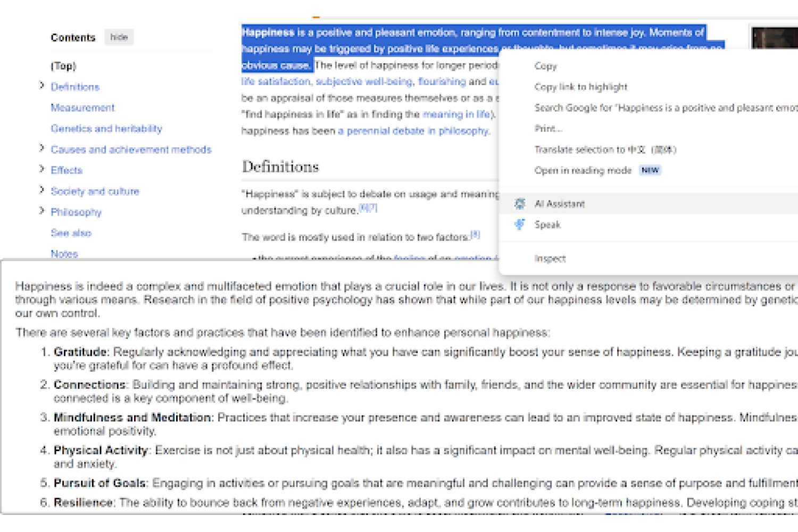Click the Speak icon in context menu
This screenshot has height=532, width=798.
(520, 225)
